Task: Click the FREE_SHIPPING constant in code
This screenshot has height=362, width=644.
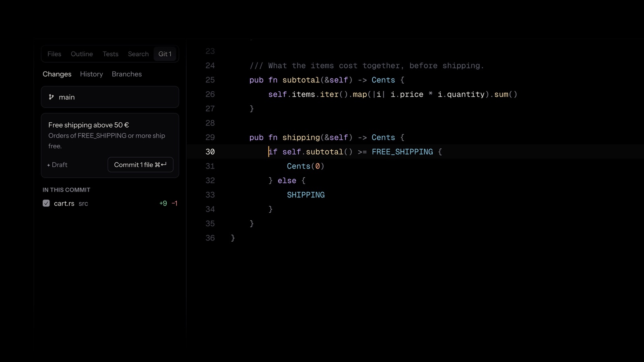Action: click(402, 152)
